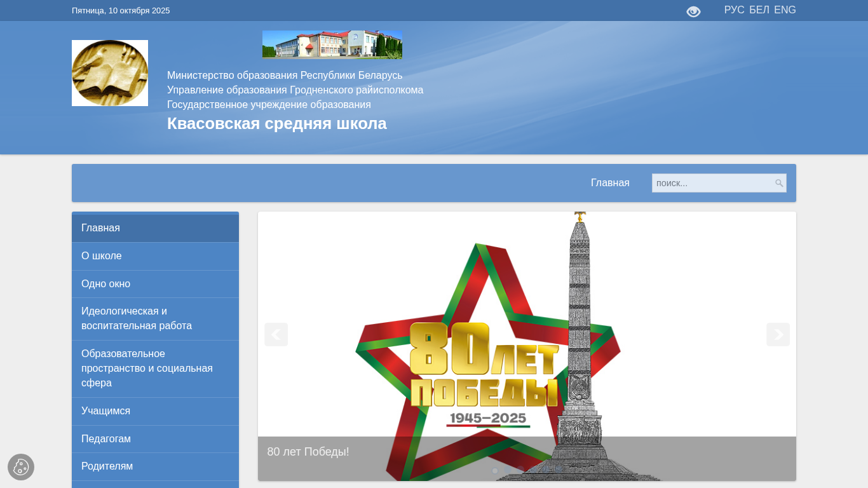Switch language to БЕЛ
Image resolution: width=868 pixels, height=488 pixels.
(759, 10)
